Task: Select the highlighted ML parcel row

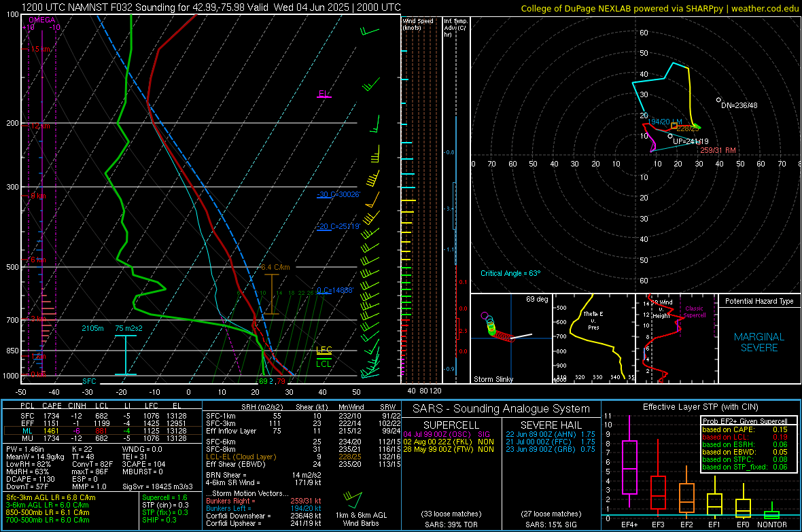Action: coord(103,431)
